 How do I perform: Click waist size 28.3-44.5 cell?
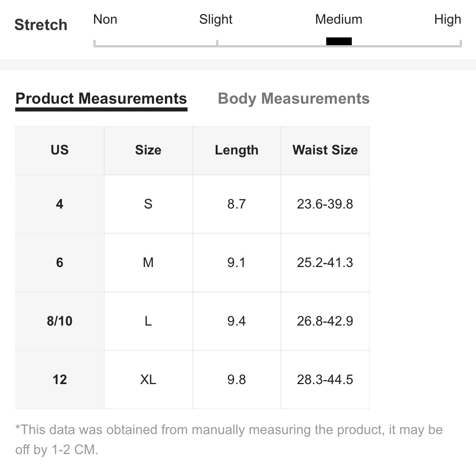point(325,380)
